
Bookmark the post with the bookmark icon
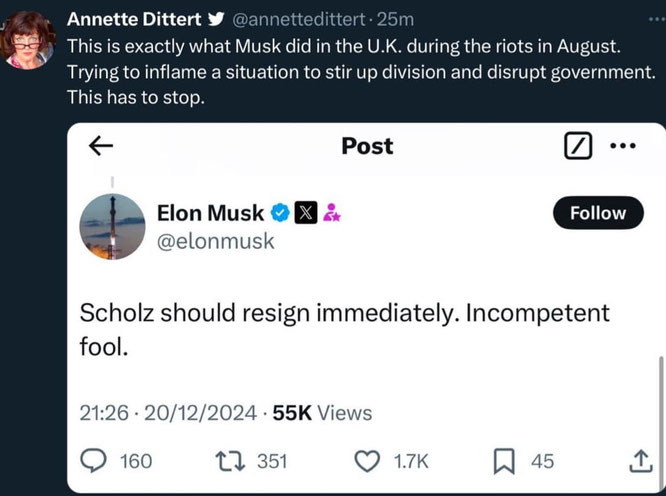tap(504, 462)
